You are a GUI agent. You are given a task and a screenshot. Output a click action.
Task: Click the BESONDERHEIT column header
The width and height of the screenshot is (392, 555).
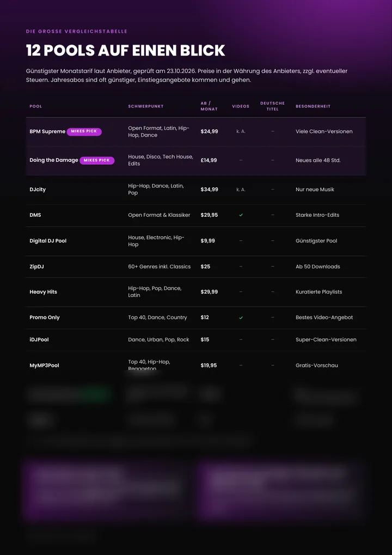[313, 106]
